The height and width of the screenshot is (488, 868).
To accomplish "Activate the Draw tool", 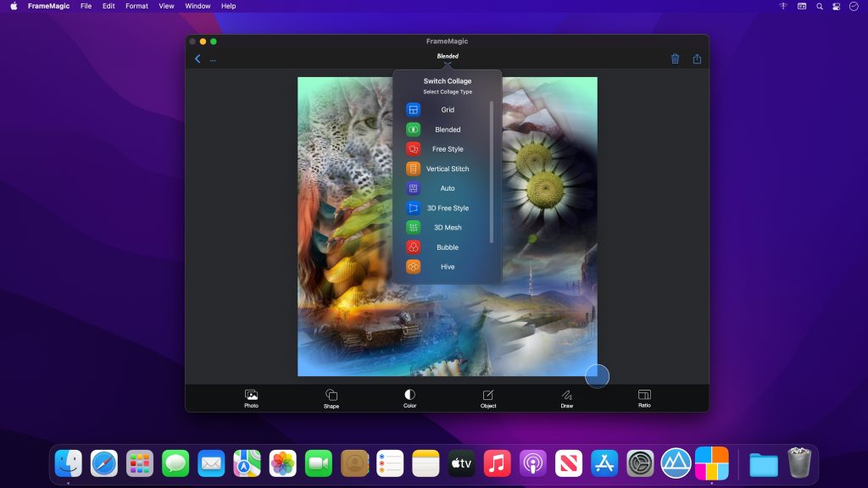I will coord(565,397).
